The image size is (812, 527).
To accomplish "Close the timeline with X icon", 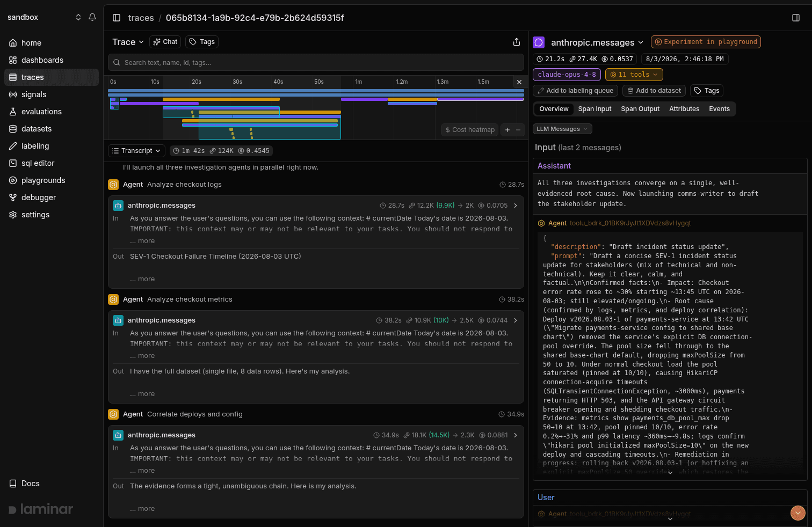I will [x=519, y=82].
